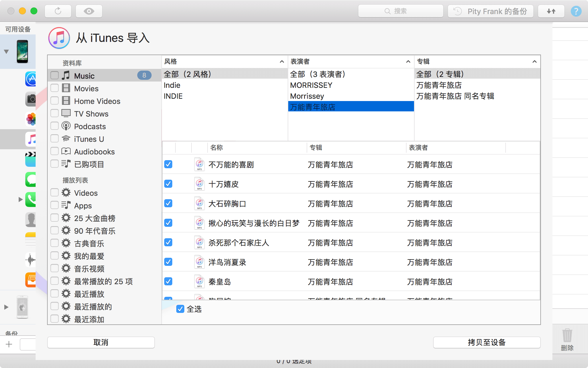Uncheck the song 大石碎胸口
588x368 pixels.
[168, 203]
